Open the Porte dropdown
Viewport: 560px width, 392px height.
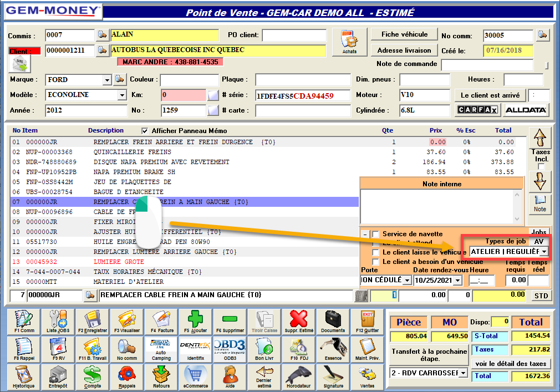tap(407, 280)
